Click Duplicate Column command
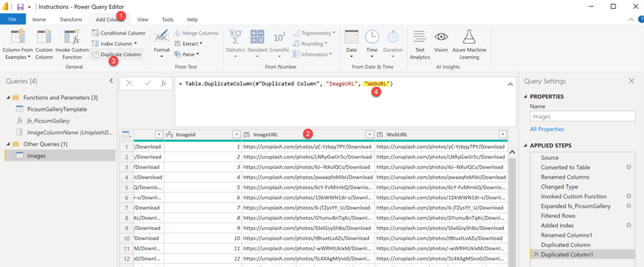This screenshot has height=267, width=644. 116,54
